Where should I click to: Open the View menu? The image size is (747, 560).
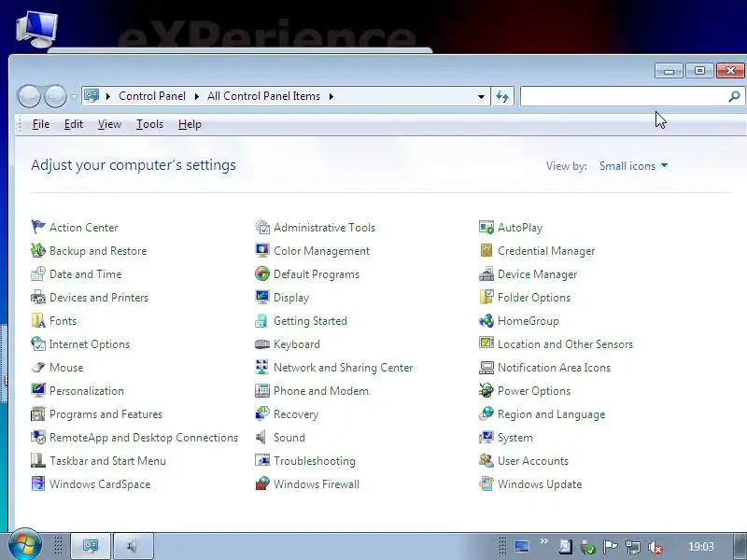pyautogui.click(x=109, y=124)
